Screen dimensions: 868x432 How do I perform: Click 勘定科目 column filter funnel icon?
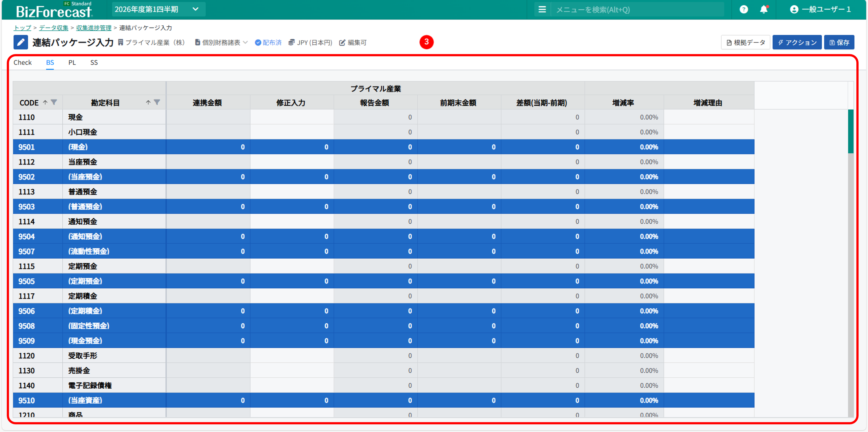(157, 102)
